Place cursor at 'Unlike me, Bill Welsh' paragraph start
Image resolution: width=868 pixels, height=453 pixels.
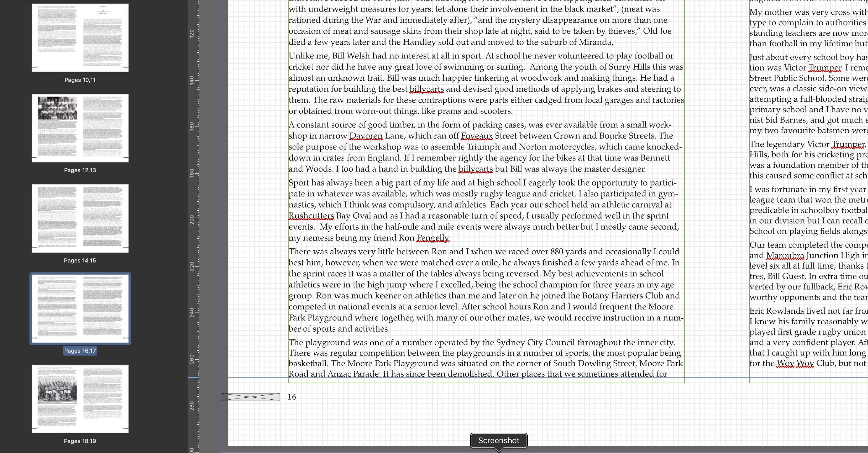pyautogui.click(x=289, y=56)
